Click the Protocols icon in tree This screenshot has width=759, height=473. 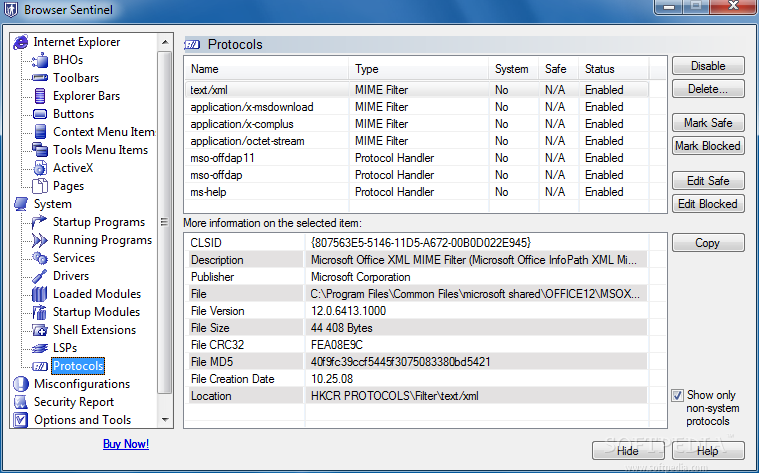(40, 366)
